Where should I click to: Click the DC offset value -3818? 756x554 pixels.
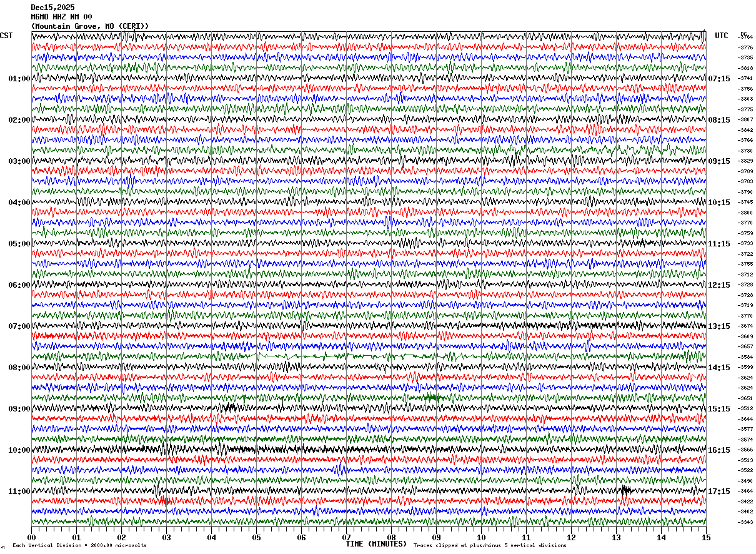point(745,68)
